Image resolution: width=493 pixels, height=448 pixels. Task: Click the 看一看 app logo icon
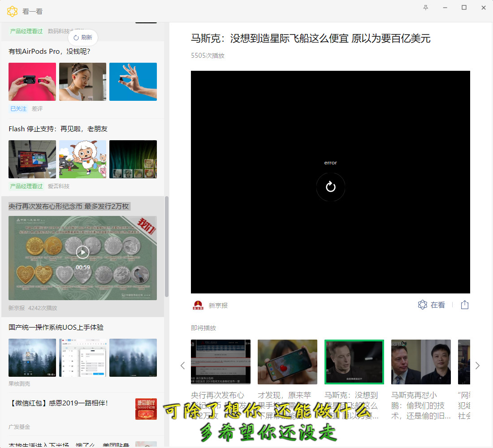[x=12, y=11]
